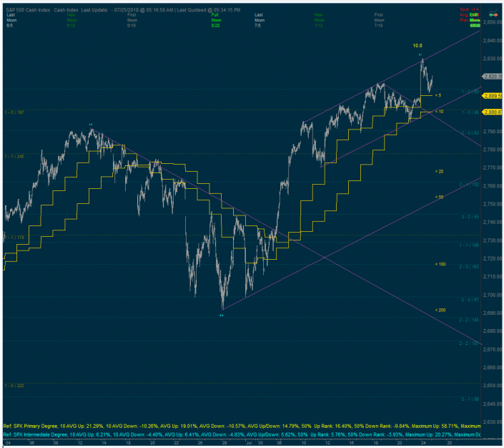Click the 2,830.00 price axis label

(492, 59)
